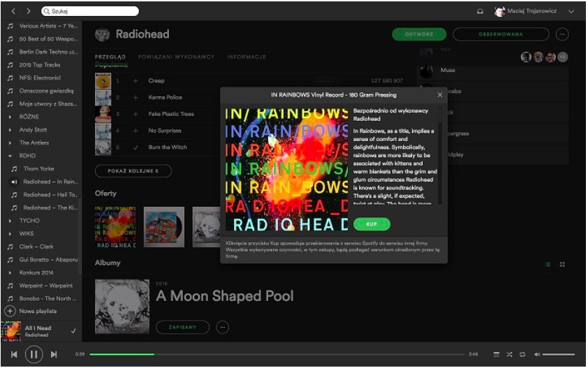
Task: Open the notifications icon in top bar
Action: 480,11
